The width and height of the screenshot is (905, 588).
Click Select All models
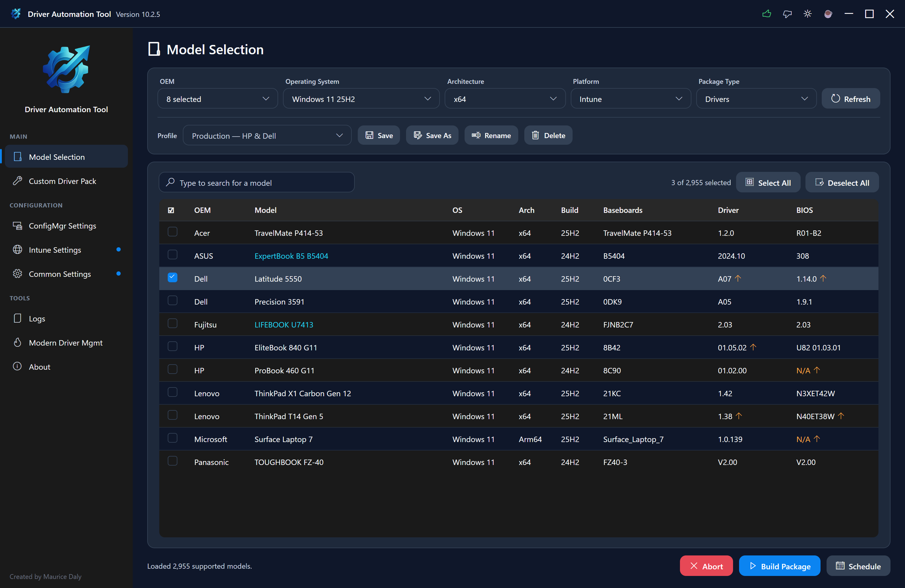pyautogui.click(x=768, y=183)
